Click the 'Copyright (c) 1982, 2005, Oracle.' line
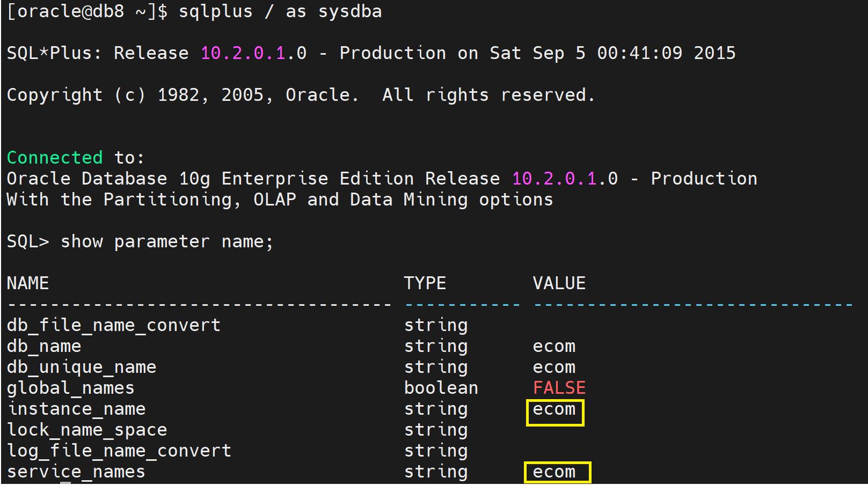 point(183,95)
